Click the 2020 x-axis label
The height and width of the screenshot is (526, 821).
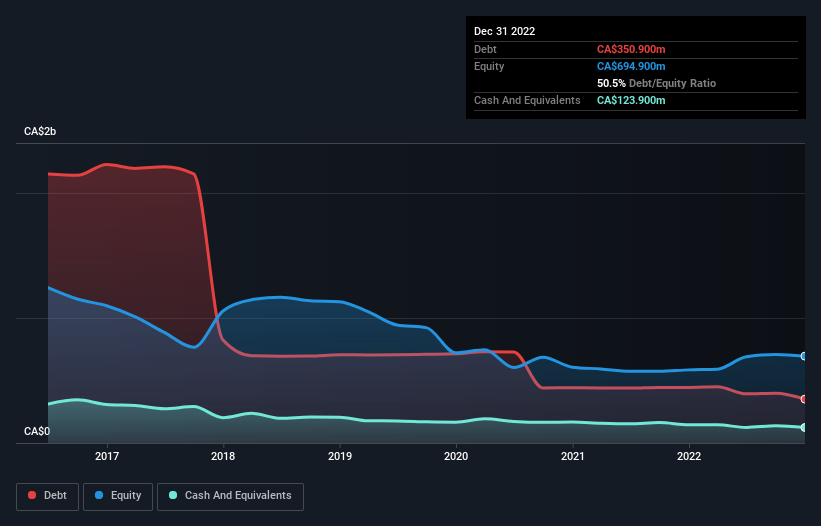(x=456, y=456)
